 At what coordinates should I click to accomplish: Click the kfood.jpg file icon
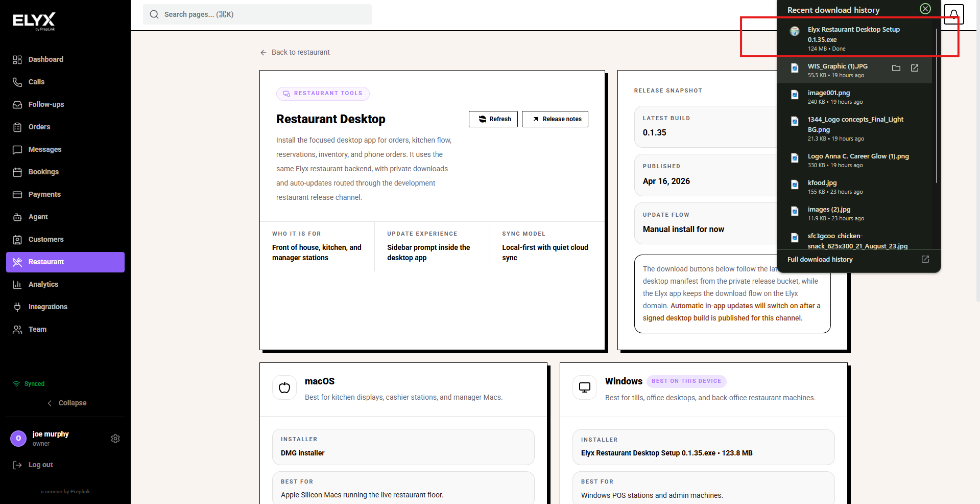coord(795,185)
